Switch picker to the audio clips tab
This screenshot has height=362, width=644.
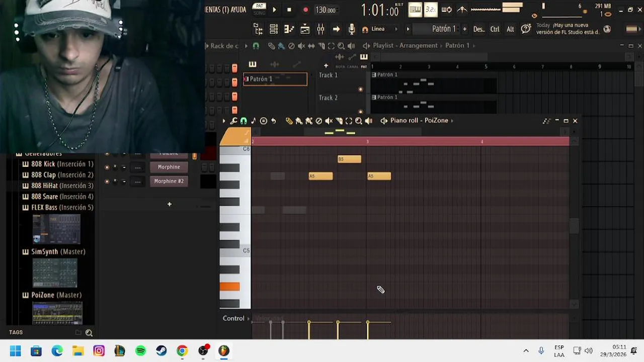tap(275, 64)
